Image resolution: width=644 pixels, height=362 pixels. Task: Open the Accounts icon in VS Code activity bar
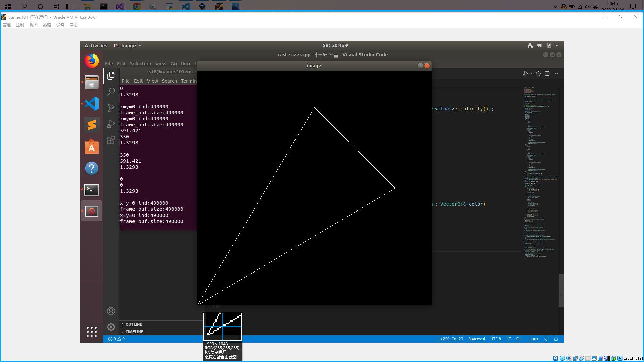111,311
